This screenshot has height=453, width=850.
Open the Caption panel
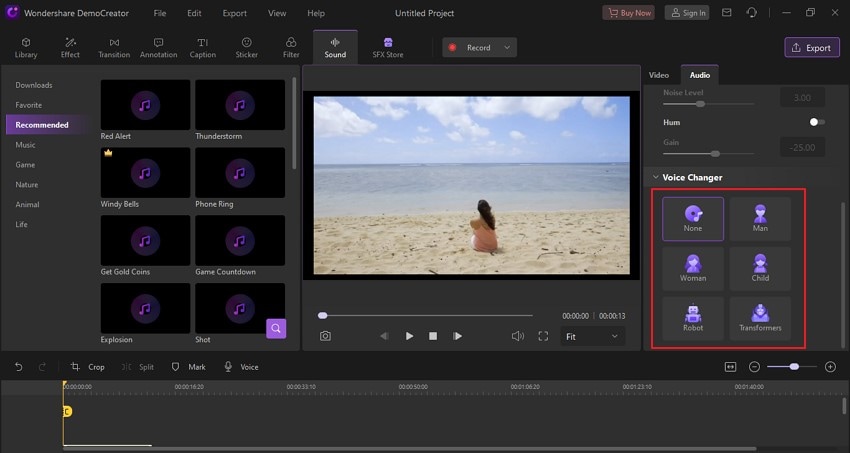[203, 48]
